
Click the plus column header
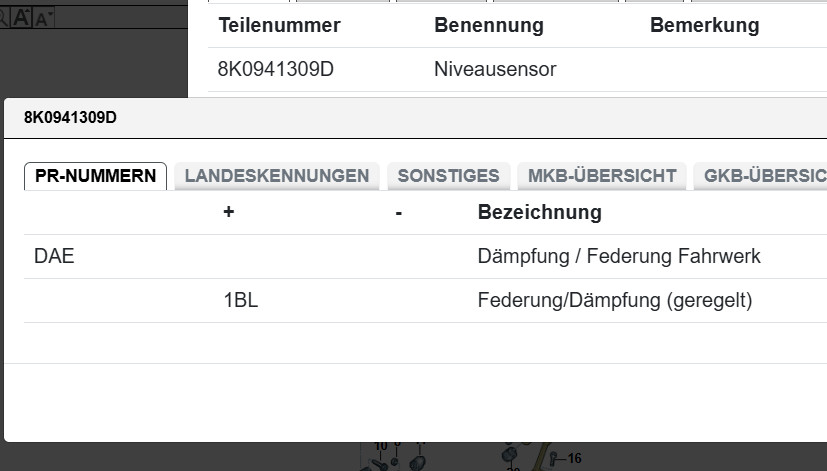point(228,212)
